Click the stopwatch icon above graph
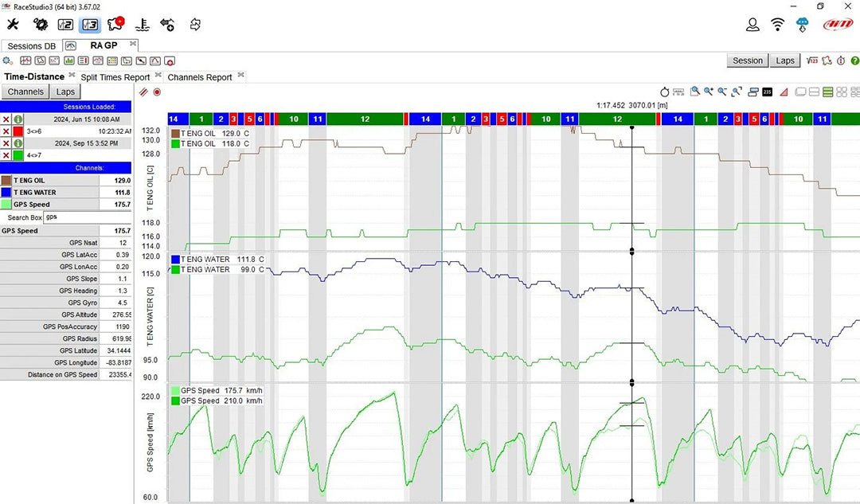 [x=665, y=92]
